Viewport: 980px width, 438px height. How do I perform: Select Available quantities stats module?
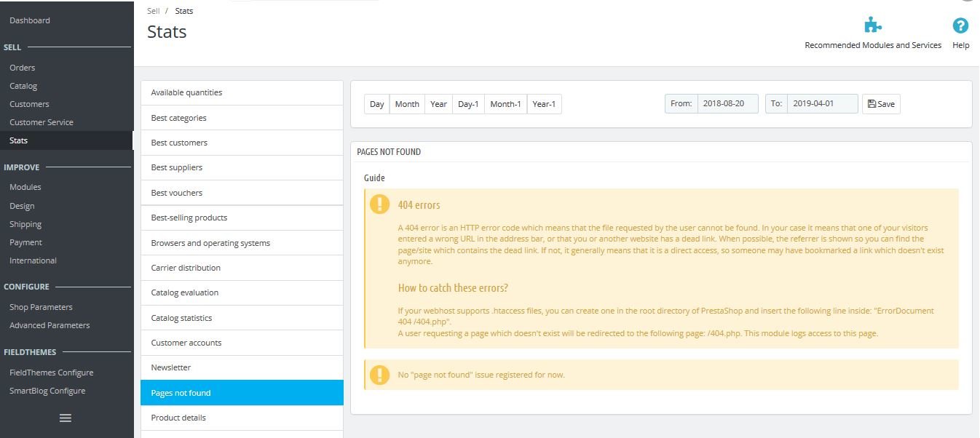(x=242, y=92)
